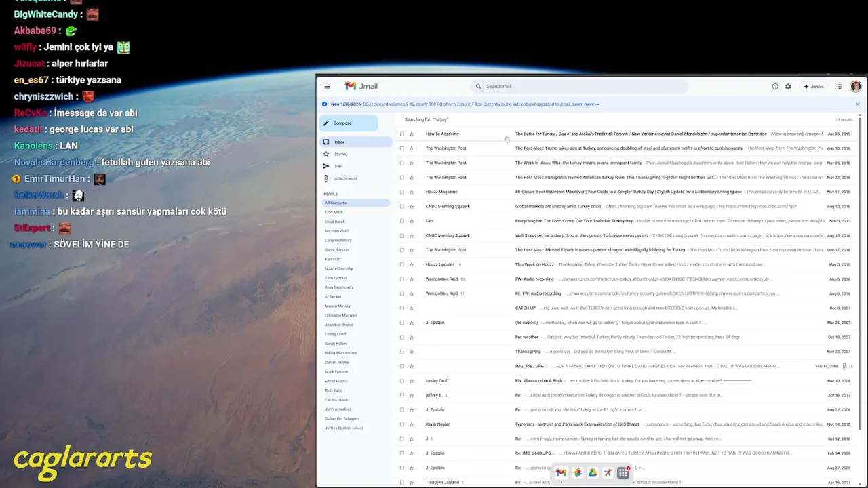
Task: Star the Lesley Groff email
Action: pyautogui.click(x=411, y=381)
